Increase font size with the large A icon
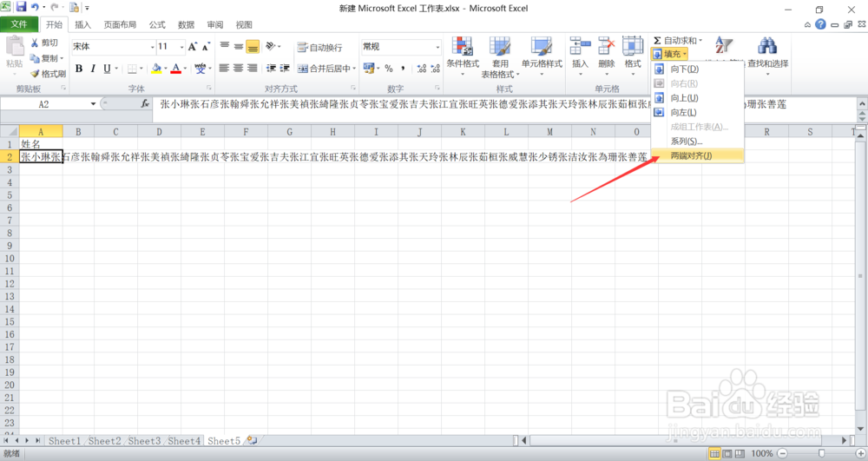This screenshot has width=868, height=461. tap(192, 47)
